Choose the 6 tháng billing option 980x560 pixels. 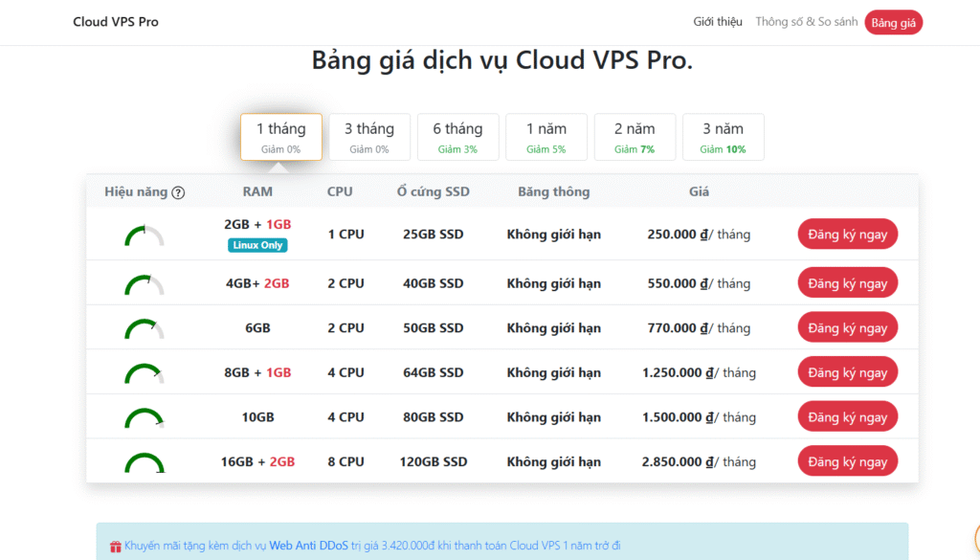457,137
